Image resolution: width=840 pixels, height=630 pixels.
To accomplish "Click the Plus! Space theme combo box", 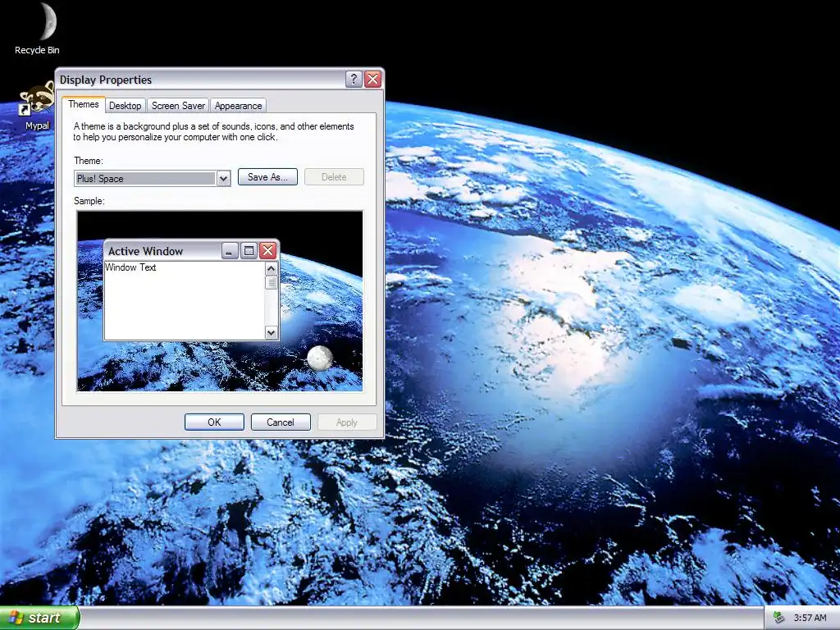I will pos(152,178).
